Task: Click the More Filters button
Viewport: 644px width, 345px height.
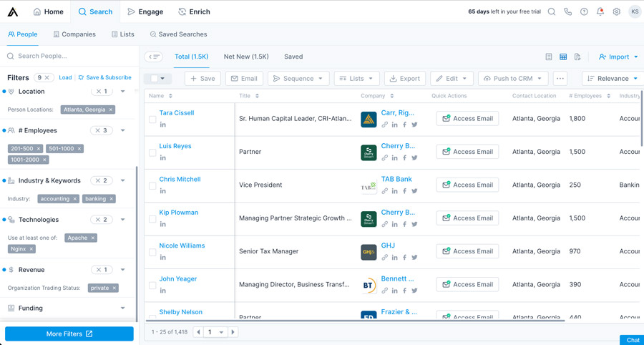Action: click(x=69, y=334)
